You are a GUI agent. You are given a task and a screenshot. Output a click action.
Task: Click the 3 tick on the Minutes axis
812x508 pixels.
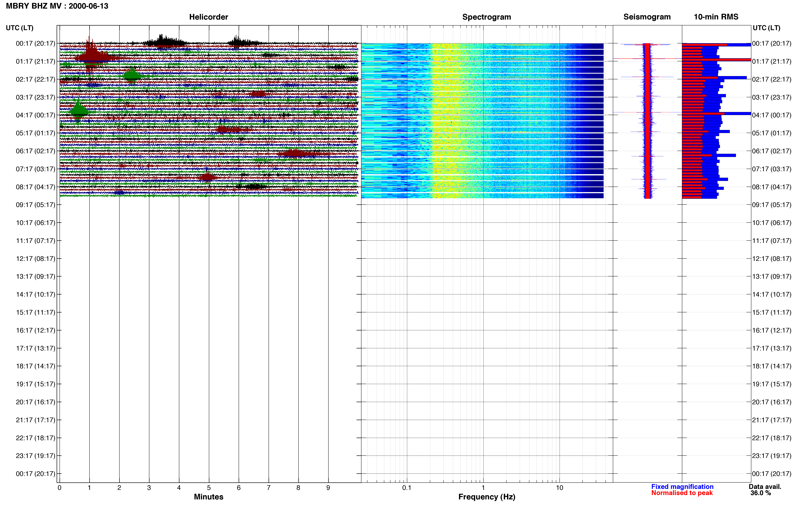[x=149, y=487]
